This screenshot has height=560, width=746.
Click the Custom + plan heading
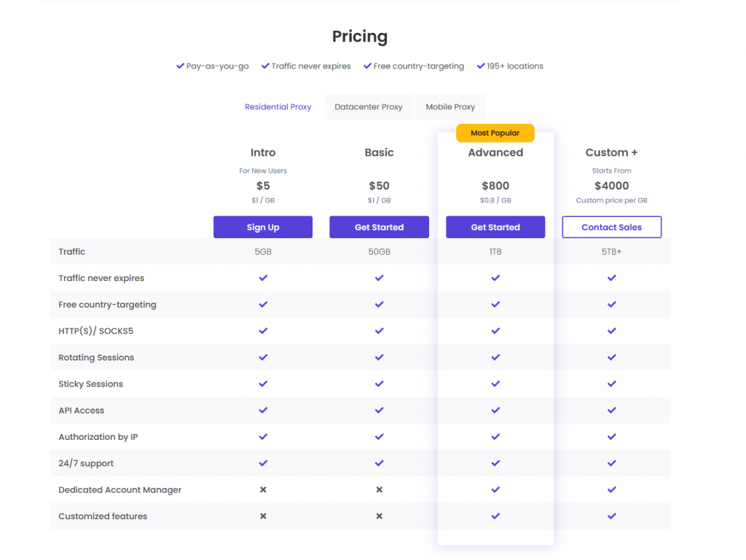click(x=611, y=153)
